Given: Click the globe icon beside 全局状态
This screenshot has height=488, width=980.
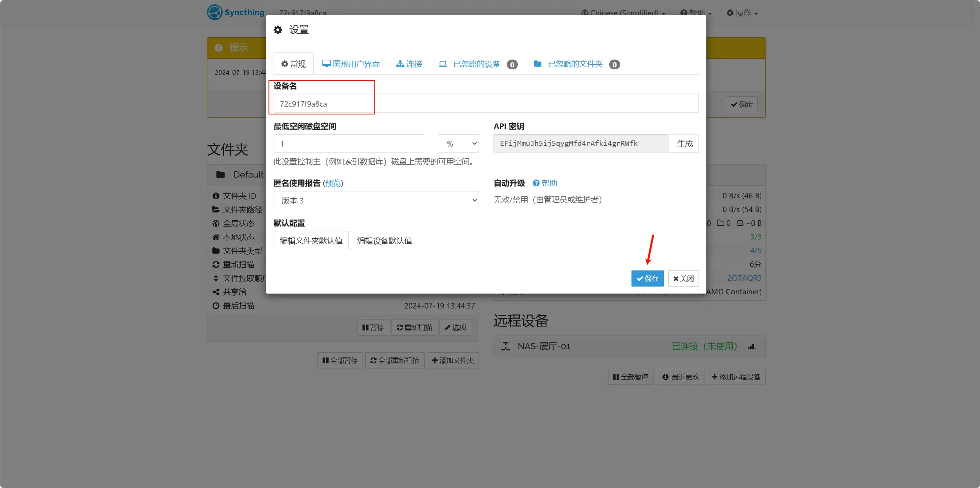Looking at the screenshot, I should pyautogui.click(x=216, y=223).
